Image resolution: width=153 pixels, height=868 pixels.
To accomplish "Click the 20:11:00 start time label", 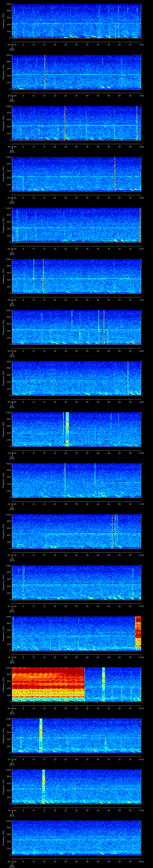I will coord(12,555).
